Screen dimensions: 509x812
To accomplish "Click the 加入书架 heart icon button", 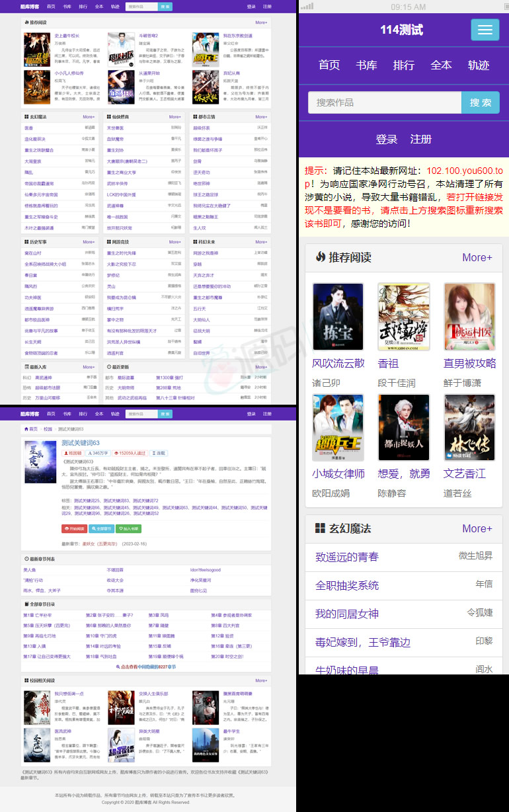I will [128, 529].
